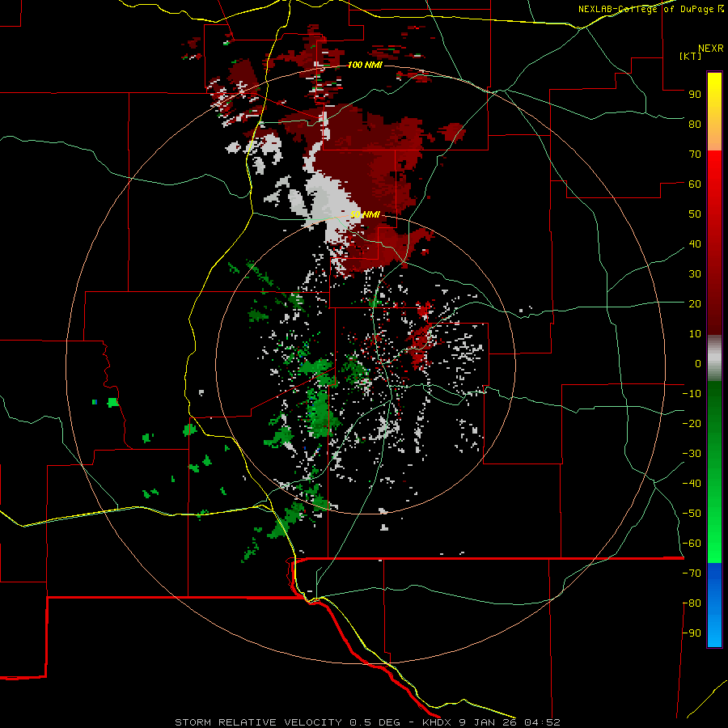This screenshot has height=728, width=728.
Task: Select the -50 value on the velocity scale
Action: click(692, 514)
